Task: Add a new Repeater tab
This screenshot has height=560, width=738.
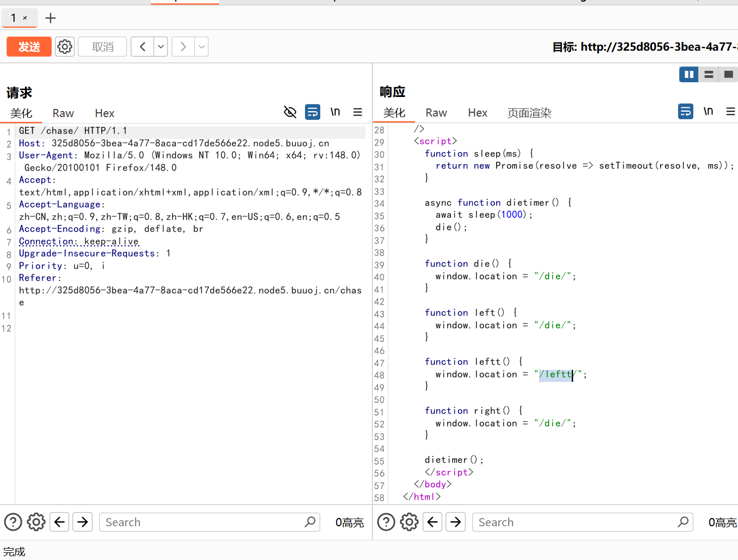Action: (x=51, y=18)
